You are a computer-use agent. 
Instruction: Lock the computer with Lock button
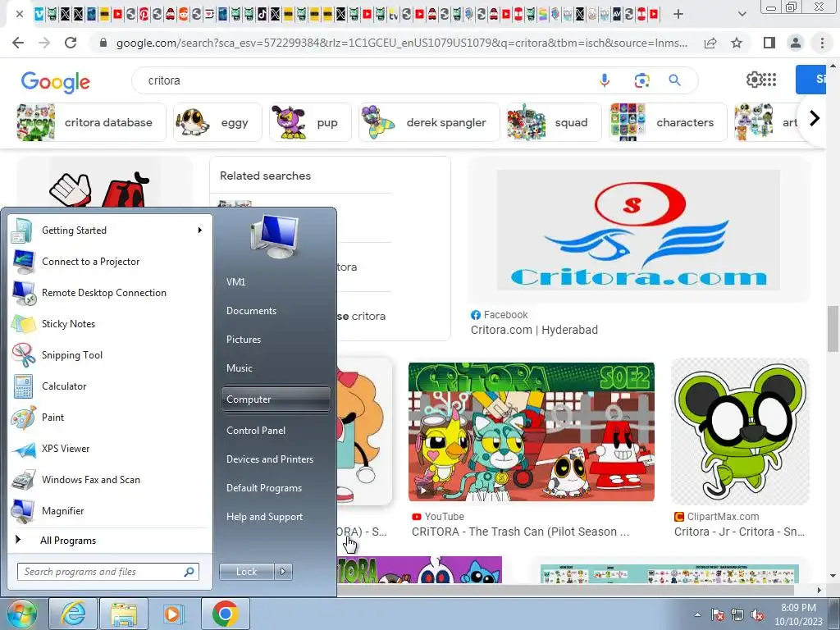246,572
